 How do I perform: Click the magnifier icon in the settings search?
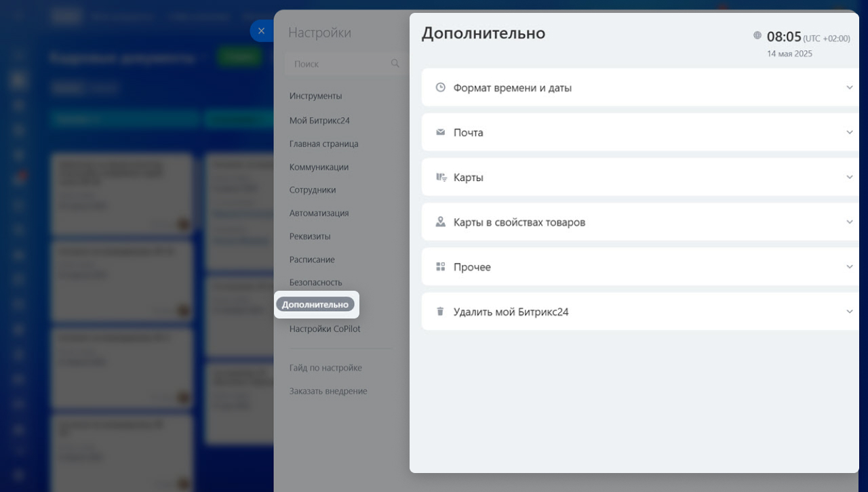[x=395, y=64]
